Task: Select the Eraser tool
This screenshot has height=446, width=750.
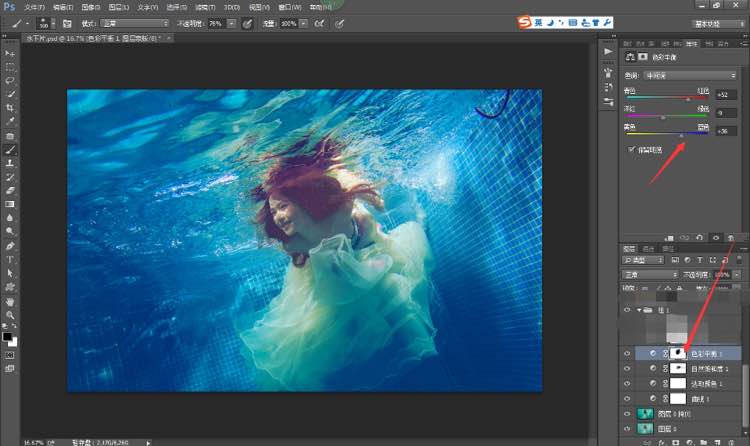Action: point(10,189)
